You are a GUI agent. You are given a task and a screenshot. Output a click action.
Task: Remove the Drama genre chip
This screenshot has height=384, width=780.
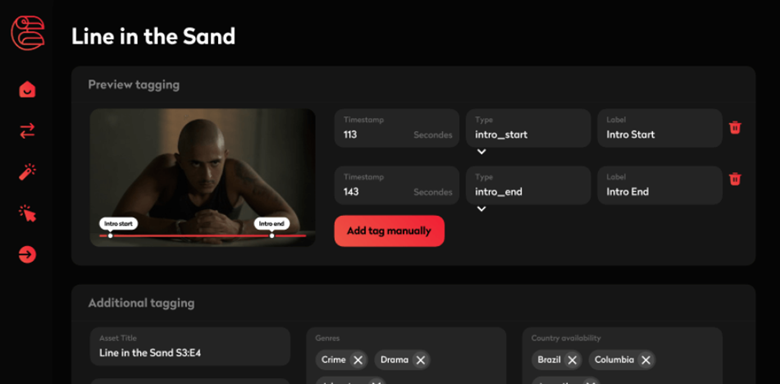[x=420, y=360]
